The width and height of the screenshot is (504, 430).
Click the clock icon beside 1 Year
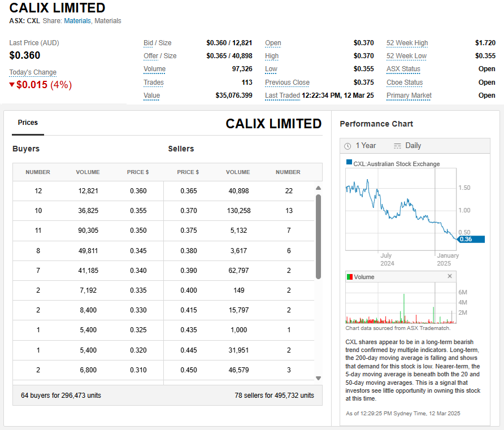pos(347,146)
